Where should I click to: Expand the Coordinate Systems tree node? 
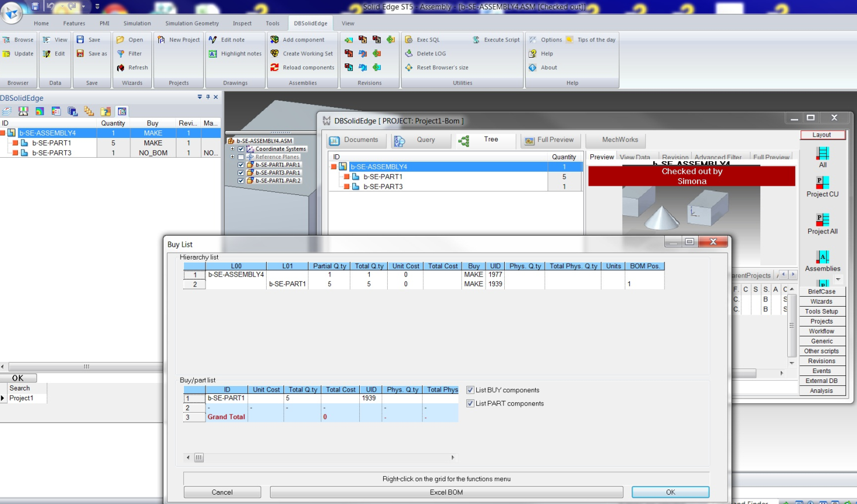[x=232, y=149]
